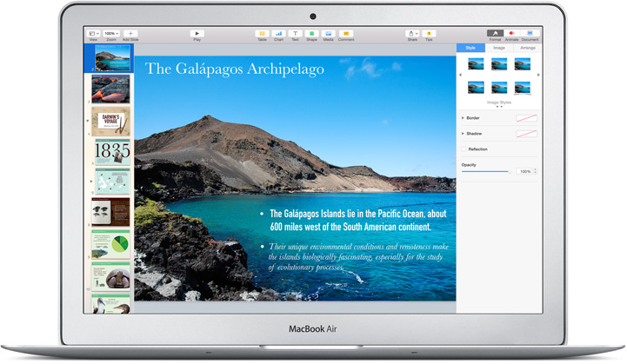Click the Add Slide button

tap(130, 33)
